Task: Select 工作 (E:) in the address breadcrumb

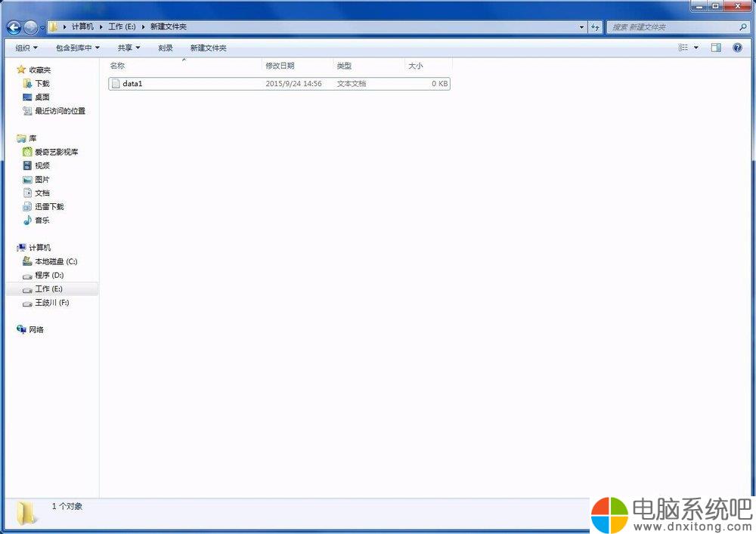Action: (x=122, y=26)
